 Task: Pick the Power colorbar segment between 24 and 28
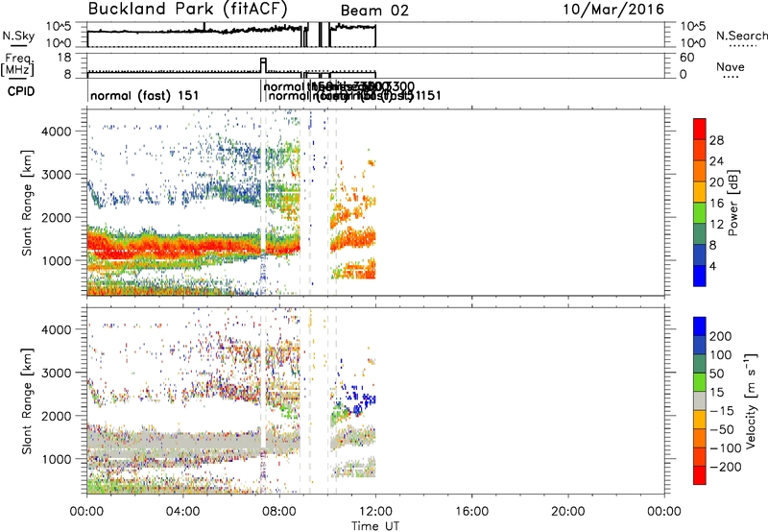700,150
